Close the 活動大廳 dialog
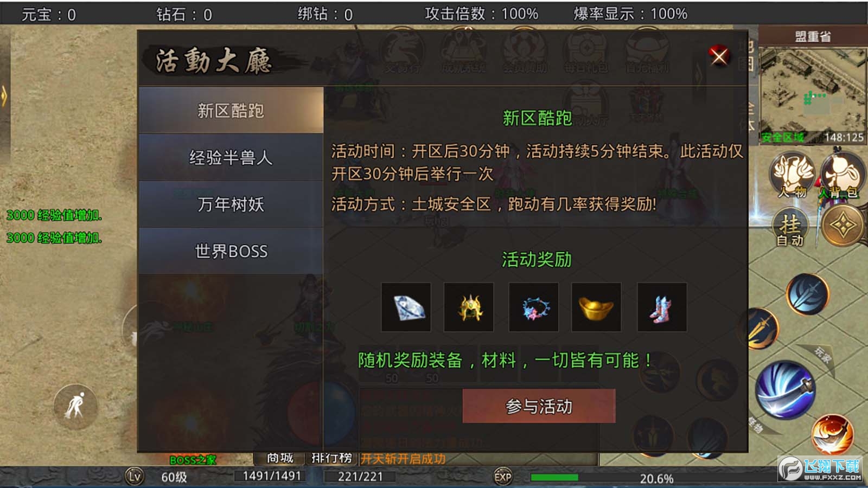Viewport: 868px width, 488px height. (719, 56)
